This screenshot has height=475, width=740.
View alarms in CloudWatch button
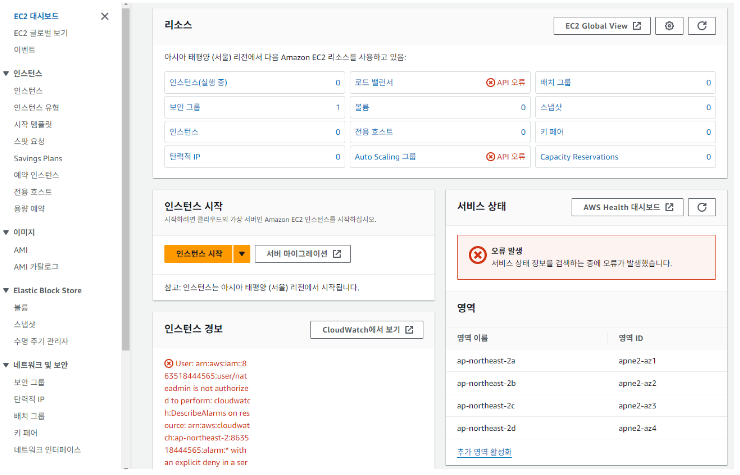coord(367,330)
